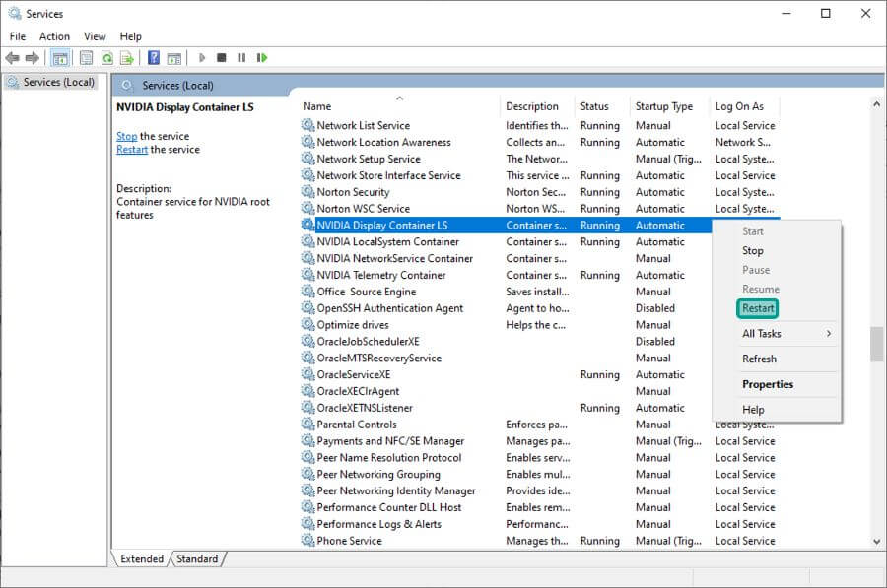The width and height of the screenshot is (887, 588).
Task: Select Services (Local) in the console tree
Action: pyautogui.click(x=58, y=82)
